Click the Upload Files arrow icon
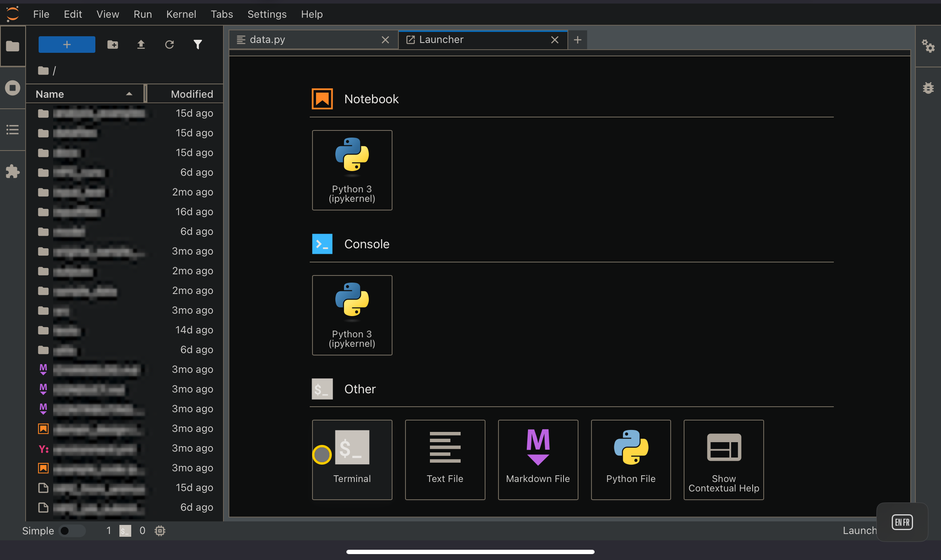Screen dimensions: 941x560 point(141,45)
